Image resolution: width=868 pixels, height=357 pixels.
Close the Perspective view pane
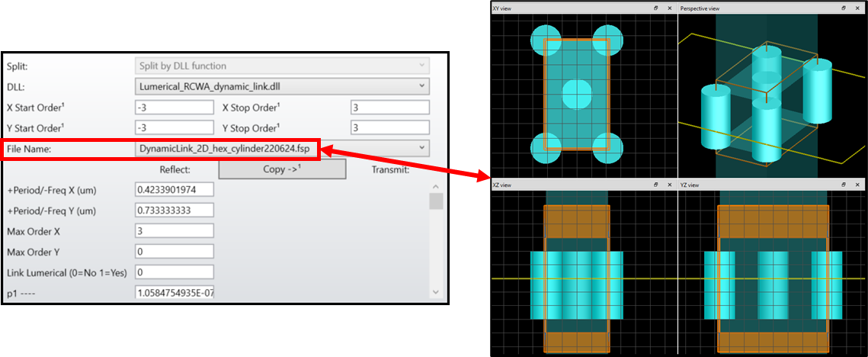[x=857, y=8]
